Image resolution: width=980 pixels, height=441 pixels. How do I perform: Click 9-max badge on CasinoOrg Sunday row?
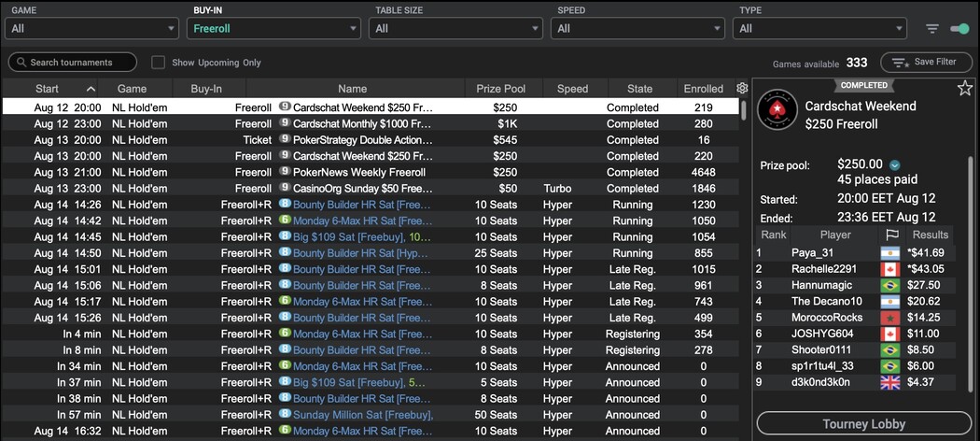tap(285, 189)
